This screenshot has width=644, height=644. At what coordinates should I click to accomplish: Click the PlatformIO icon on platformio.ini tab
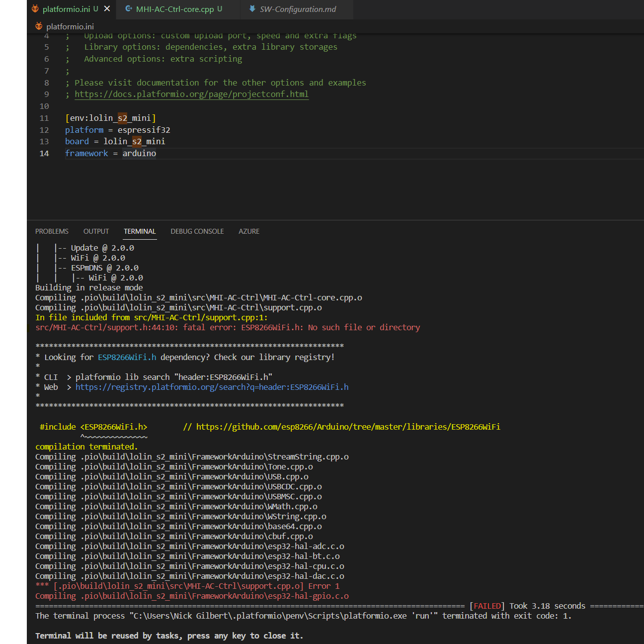[35, 9]
